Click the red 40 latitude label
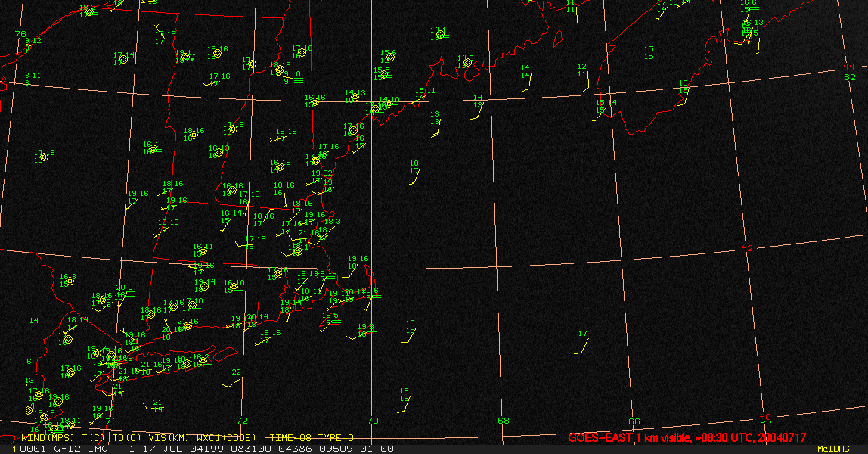The image size is (868, 454). 765,417
